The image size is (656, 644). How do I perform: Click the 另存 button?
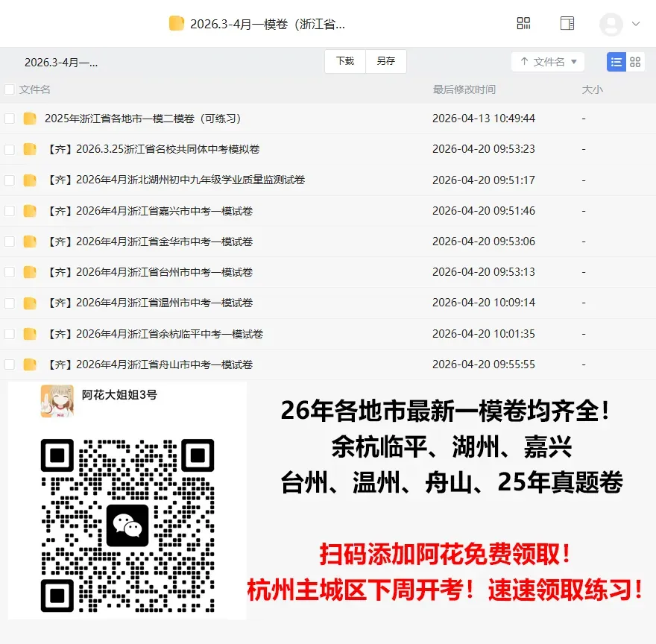tap(385, 61)
